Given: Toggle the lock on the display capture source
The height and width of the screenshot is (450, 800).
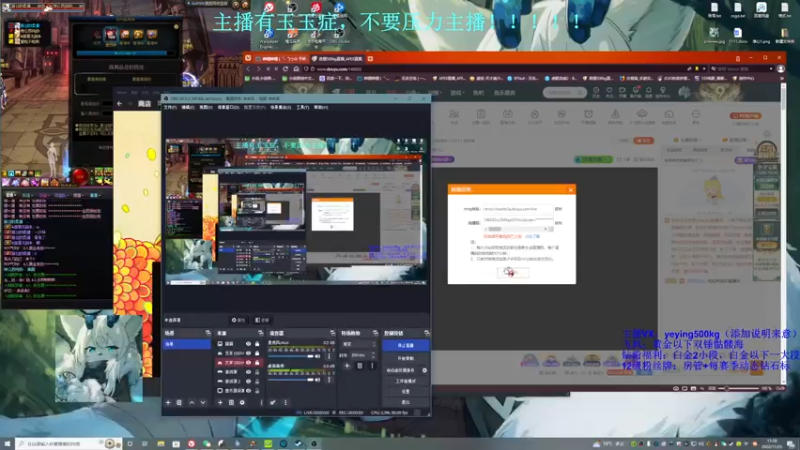Looking at the screenshot, I should tap(257, 391).
